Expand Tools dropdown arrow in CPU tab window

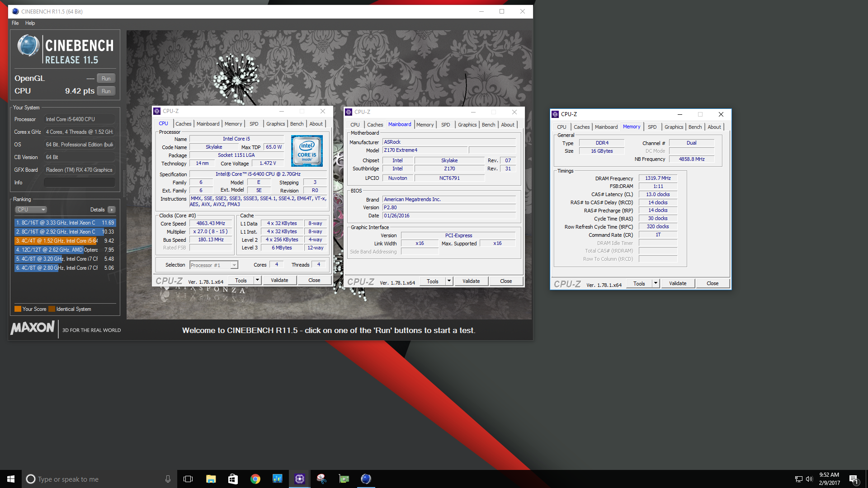coord(257,280)
